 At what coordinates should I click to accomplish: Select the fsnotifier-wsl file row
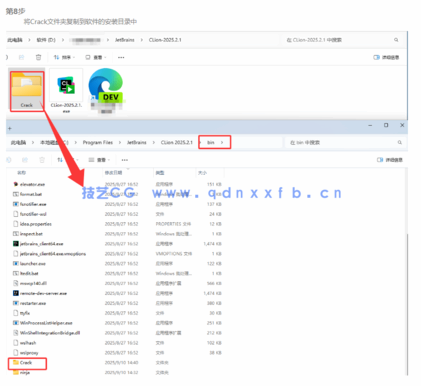coord(117,214)
